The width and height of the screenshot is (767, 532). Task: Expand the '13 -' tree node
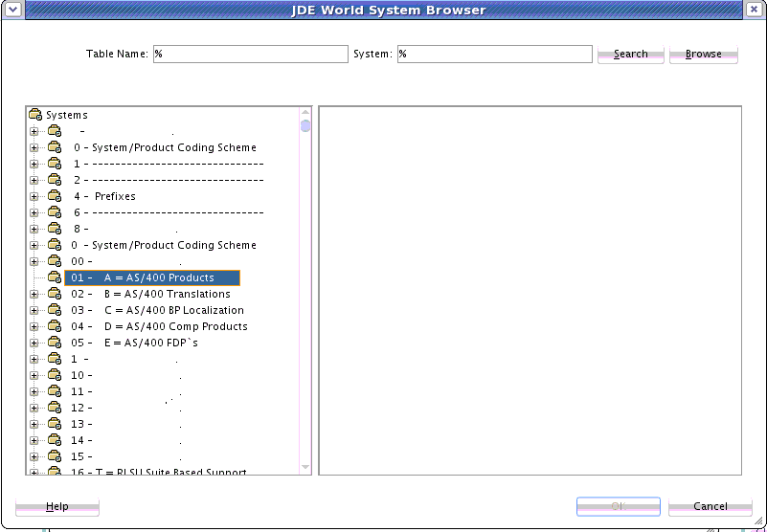34,425
